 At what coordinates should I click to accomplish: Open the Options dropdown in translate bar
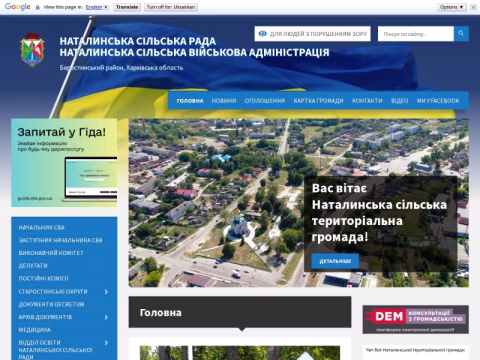[x=452, y=7]
